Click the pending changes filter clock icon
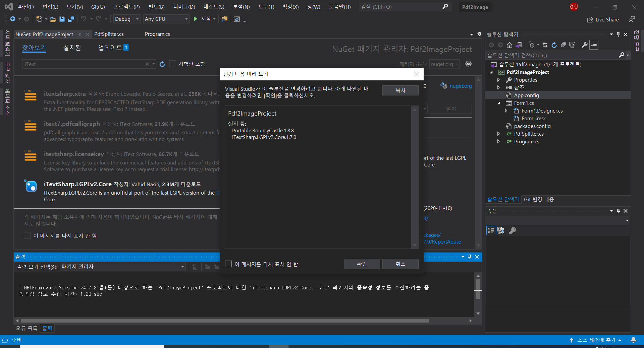Viewport: 644px width, 348px height. pos(532,45)
